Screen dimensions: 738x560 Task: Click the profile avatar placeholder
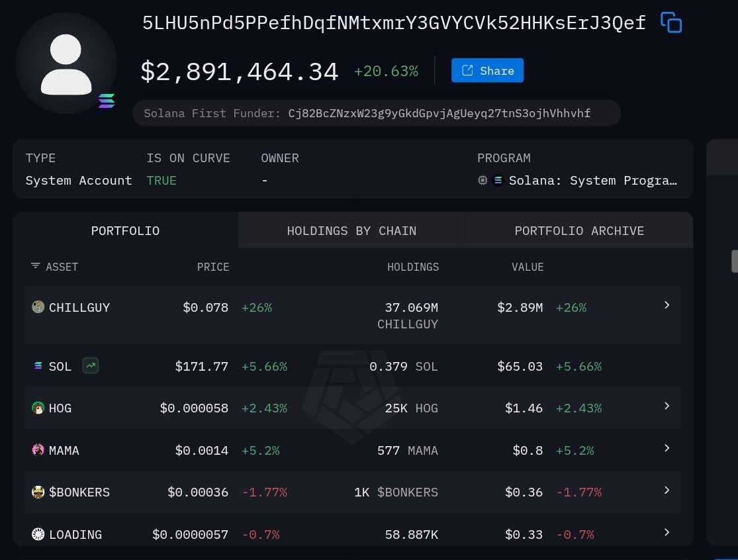click(x=66, y=64)
